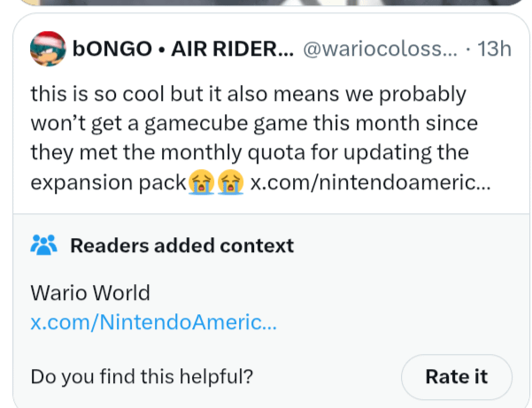Click the words "expansion pack" in the post
Screen dimensions: 532x408
(x=108, y=182)
